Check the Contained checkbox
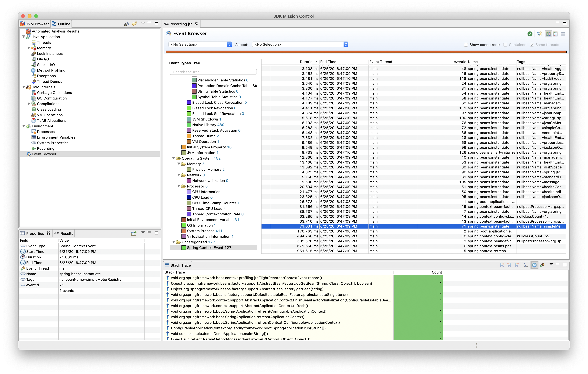The image size is (588, 374). click(x=505, y=45)
